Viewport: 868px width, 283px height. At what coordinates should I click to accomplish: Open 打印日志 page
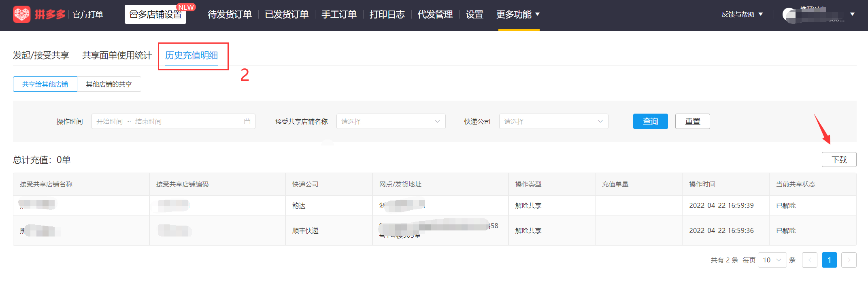(x=387, y=15)
